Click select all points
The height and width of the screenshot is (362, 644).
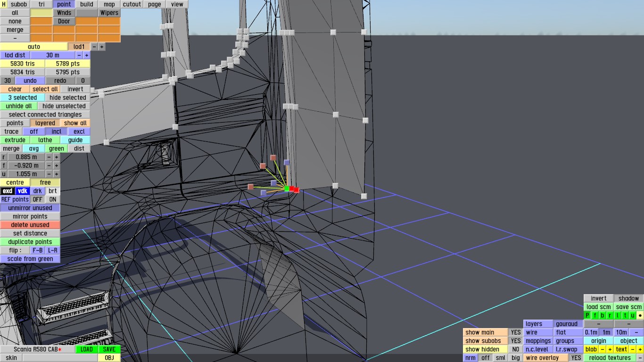tap(45, 89)
